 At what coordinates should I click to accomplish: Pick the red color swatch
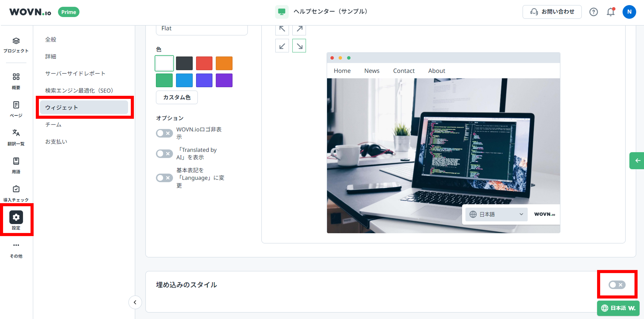tap(204, 63)
